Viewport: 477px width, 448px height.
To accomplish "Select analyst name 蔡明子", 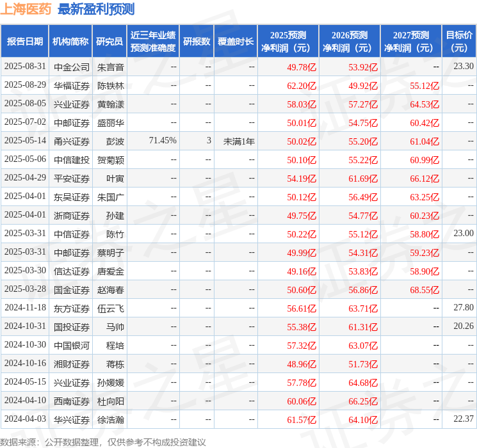I will 111,252.
